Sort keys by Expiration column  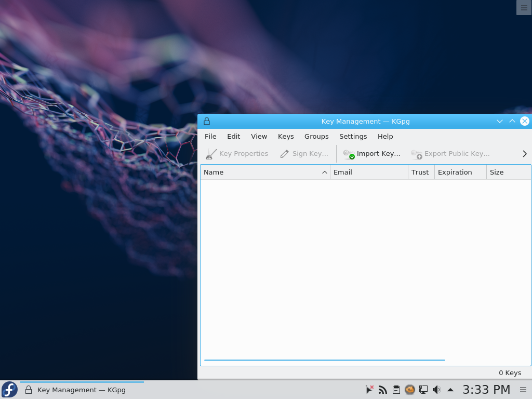pos(461,172)
